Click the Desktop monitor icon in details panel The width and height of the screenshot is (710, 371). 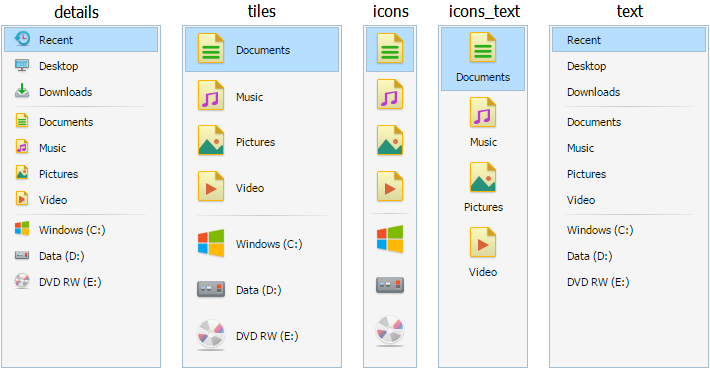[22, 66]
